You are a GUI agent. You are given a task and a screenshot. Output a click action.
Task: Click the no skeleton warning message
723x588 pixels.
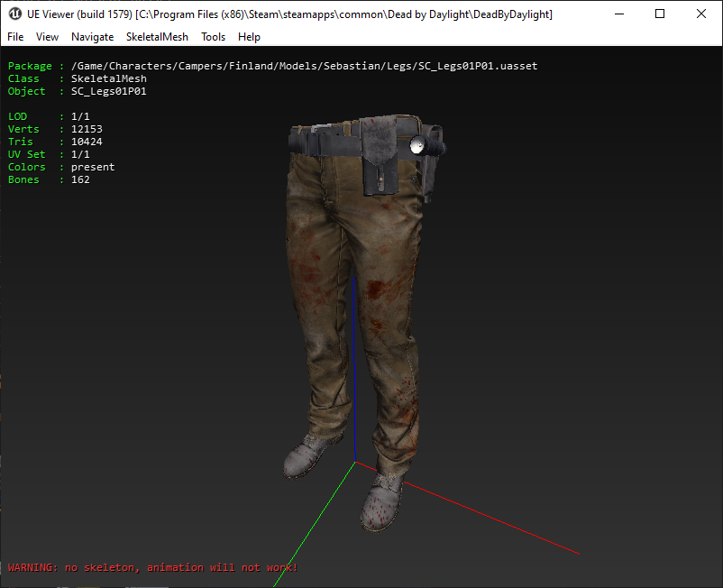153,567
